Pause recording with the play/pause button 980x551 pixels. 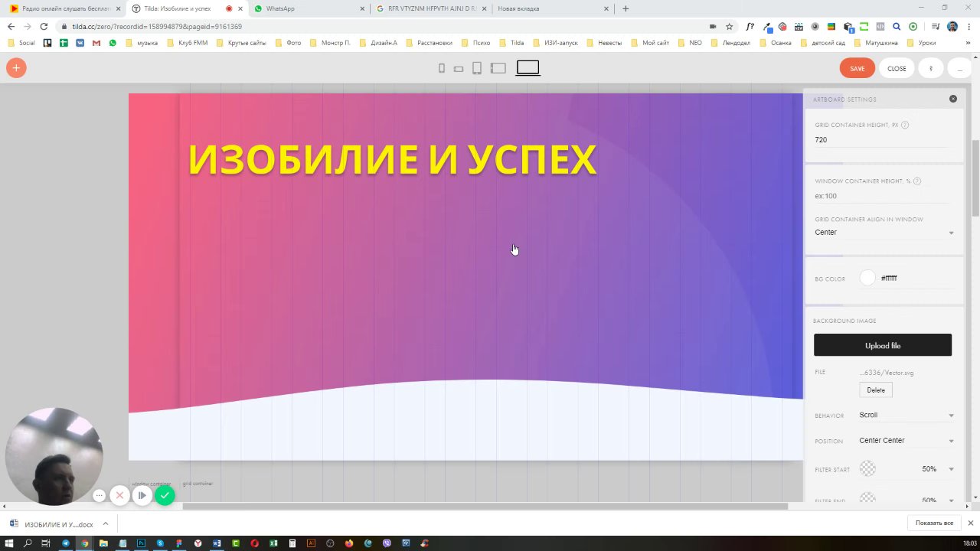142,496
